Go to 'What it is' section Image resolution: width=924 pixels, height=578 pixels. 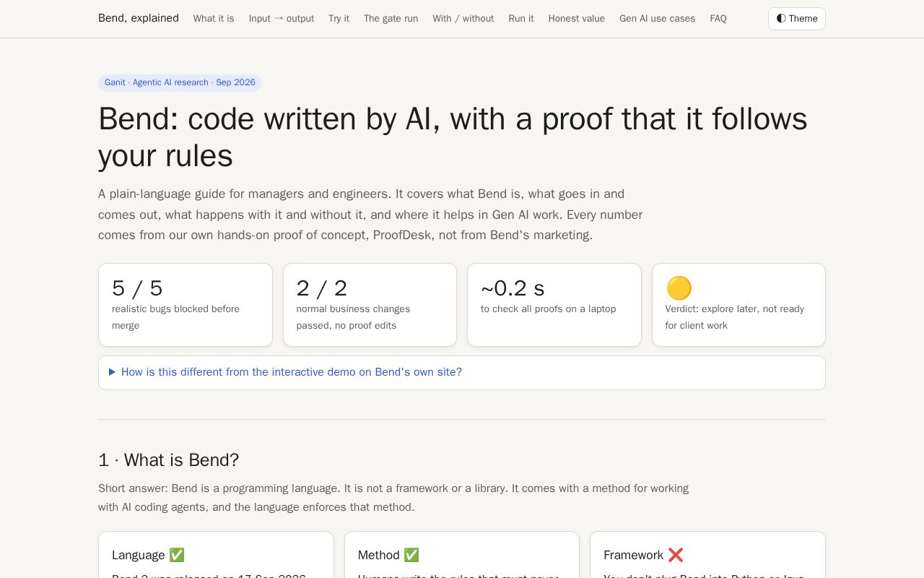pos(214,19)
